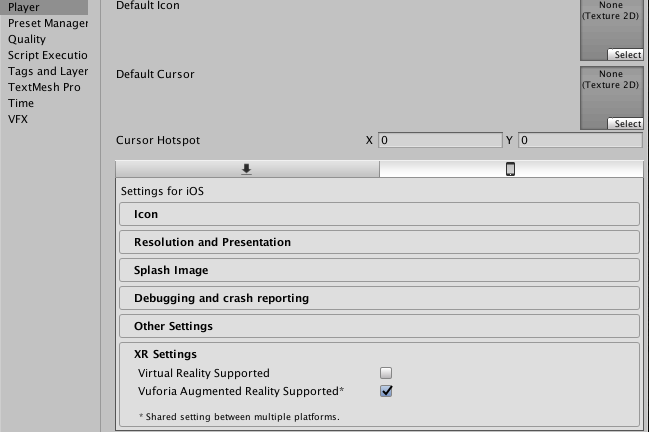649x432 pixels.
Task: Uncheck Vuforia Augmented Reality Supported
Action: click(386, 391)
